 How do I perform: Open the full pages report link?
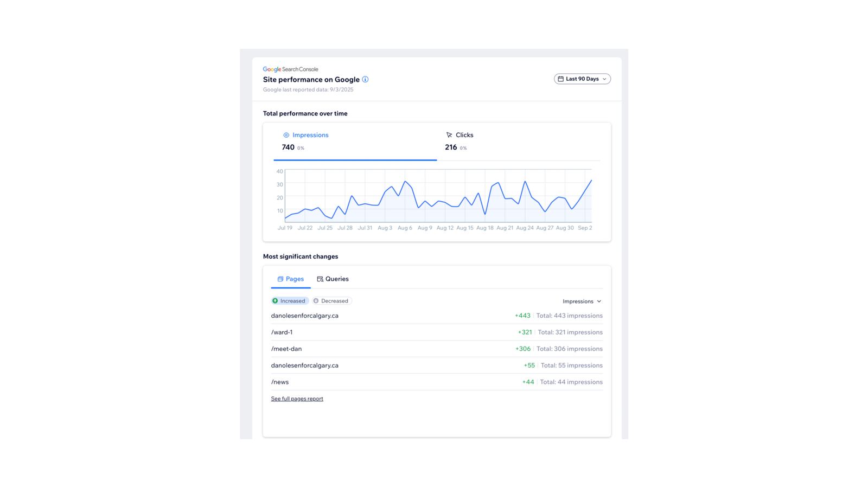pyautogui.click(x=297, y=399)
